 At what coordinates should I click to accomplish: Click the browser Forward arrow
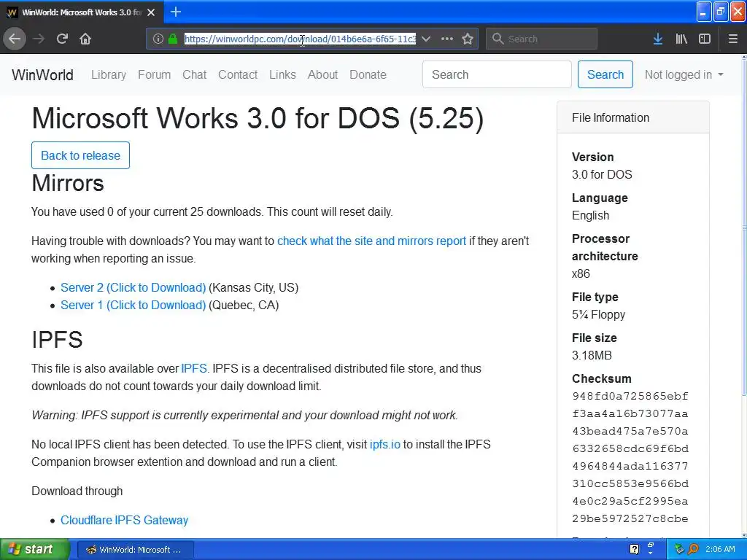tap(39, 39)
